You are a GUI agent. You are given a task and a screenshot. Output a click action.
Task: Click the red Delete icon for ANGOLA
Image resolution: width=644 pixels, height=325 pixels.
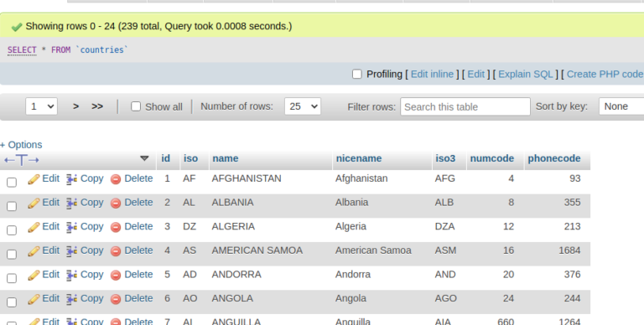click(x=116, y=299)
